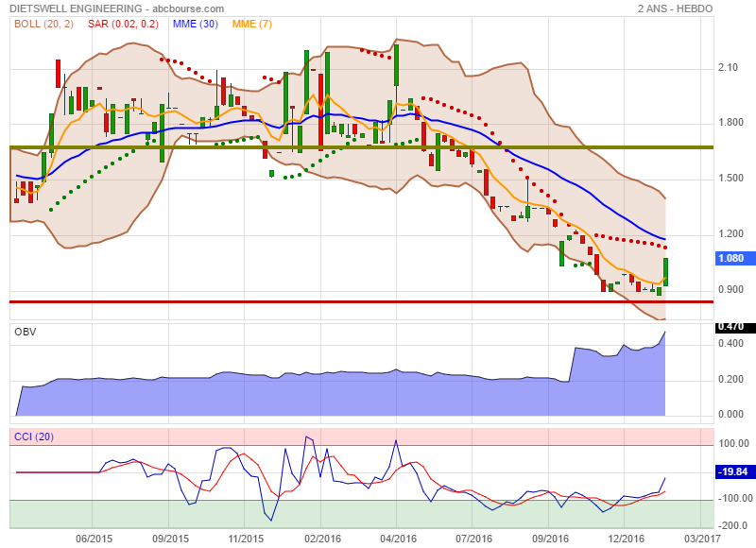Select the MME (7) legend label
756x548 pixels.
point(252,24)
